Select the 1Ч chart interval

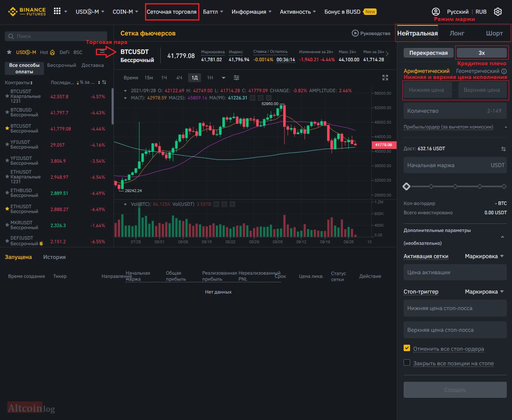164,78
